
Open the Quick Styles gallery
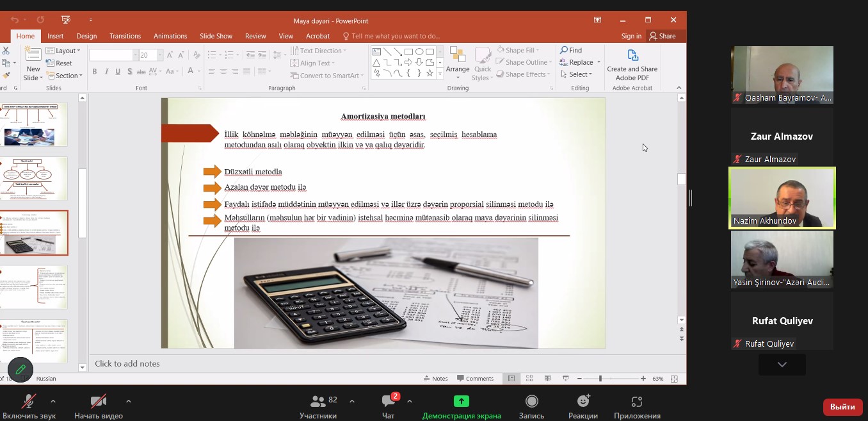pyautogui.click(x=483, y=65)
